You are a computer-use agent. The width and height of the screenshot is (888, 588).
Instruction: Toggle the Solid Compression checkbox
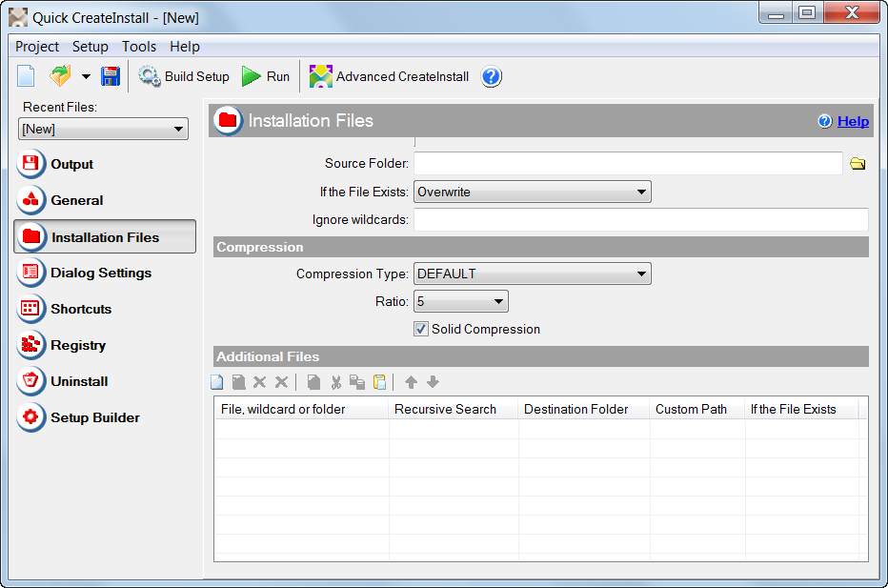click(x=421, y=329)
